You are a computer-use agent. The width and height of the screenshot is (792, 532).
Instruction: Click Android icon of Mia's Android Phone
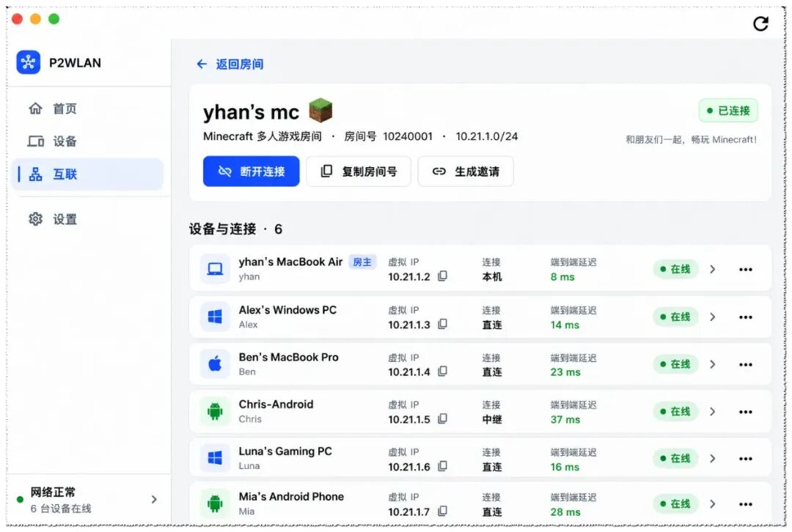(215, 503)
